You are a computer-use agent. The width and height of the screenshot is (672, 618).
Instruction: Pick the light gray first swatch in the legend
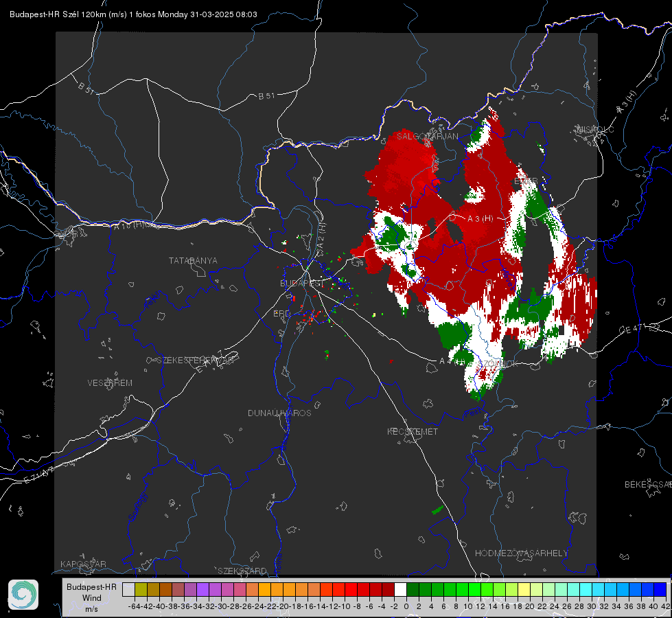[x=128, y=589]
